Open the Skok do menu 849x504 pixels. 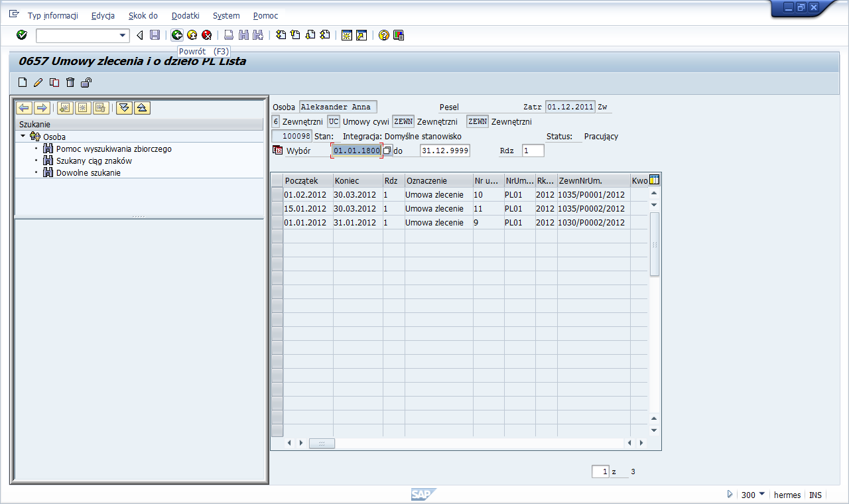coord(143,15)
